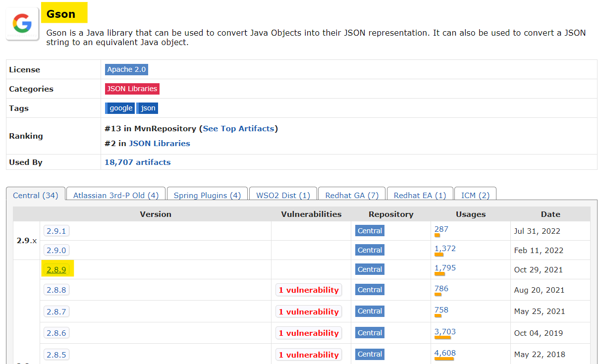Image resolution: width=602 pixels, height=364 pixels.
Task: Open the JSON Libraries category tag
Action: pos(132,89)
